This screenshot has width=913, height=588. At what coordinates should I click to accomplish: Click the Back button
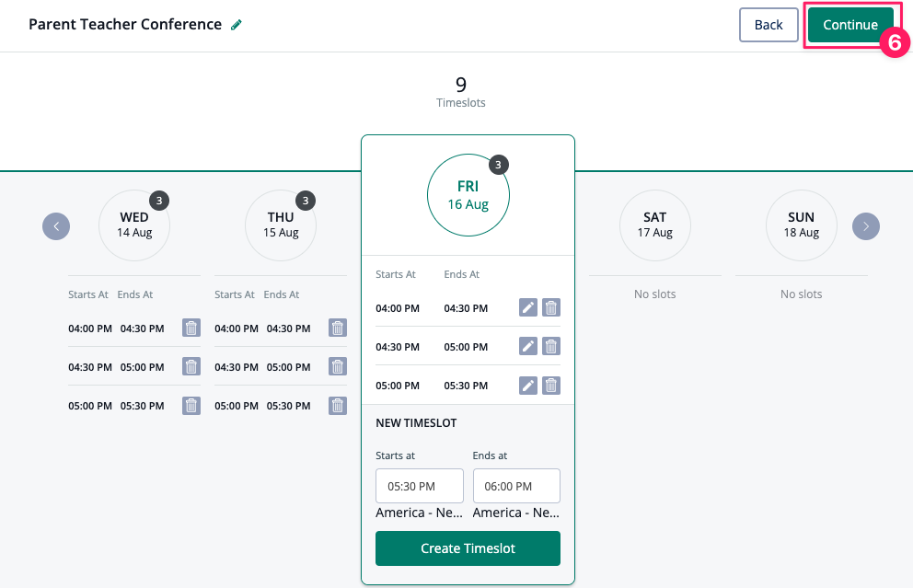pos(769,25)
